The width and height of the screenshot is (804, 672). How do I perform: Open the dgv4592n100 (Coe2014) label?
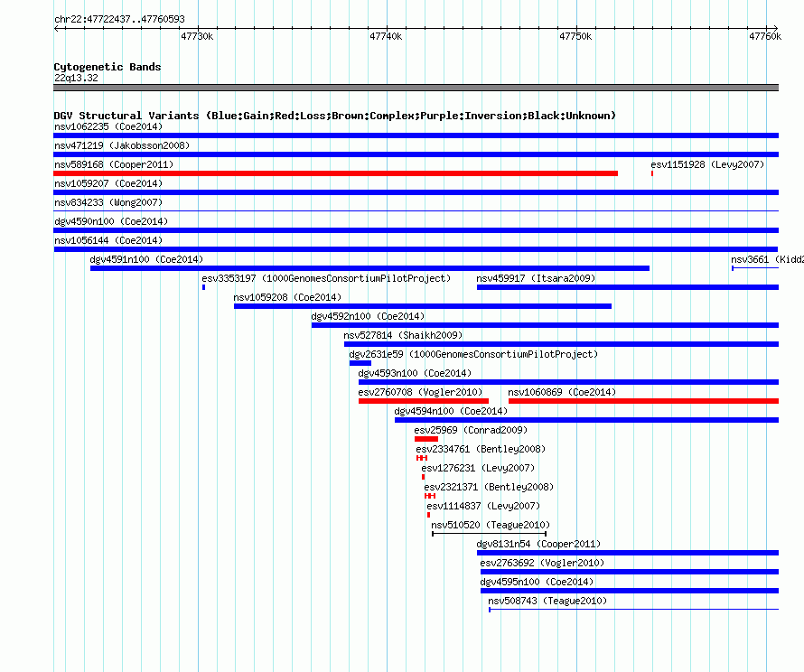(x=368, y=316)
